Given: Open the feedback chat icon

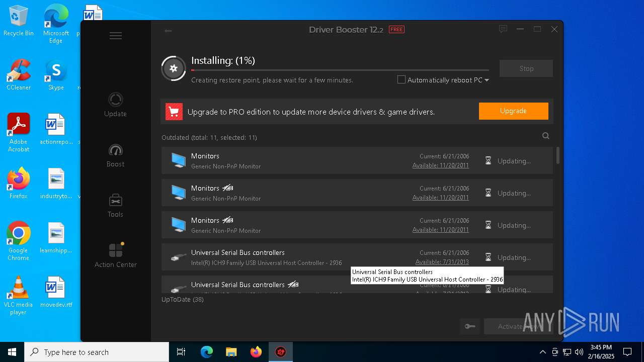Looking at the screenshot, I should (x=503, y=29).
